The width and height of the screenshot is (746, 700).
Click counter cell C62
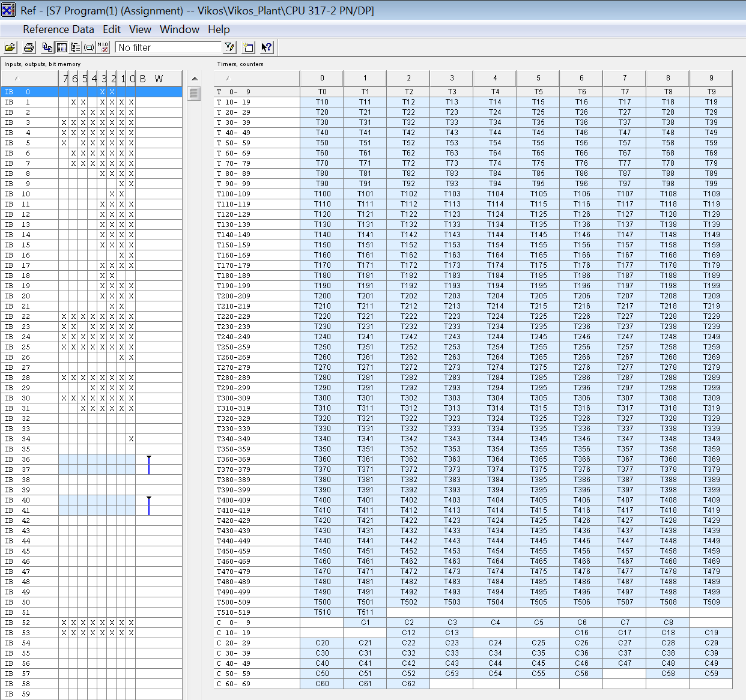(408, 684)
